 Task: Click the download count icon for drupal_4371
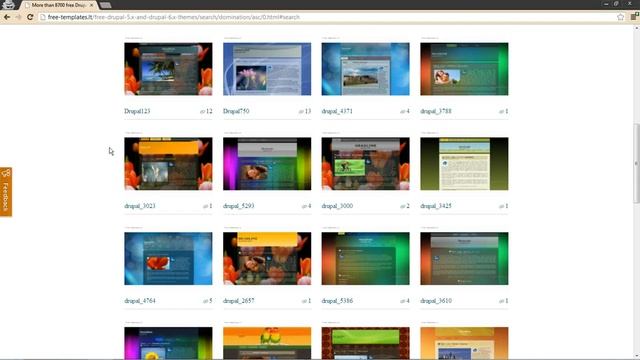coord(402,111)
